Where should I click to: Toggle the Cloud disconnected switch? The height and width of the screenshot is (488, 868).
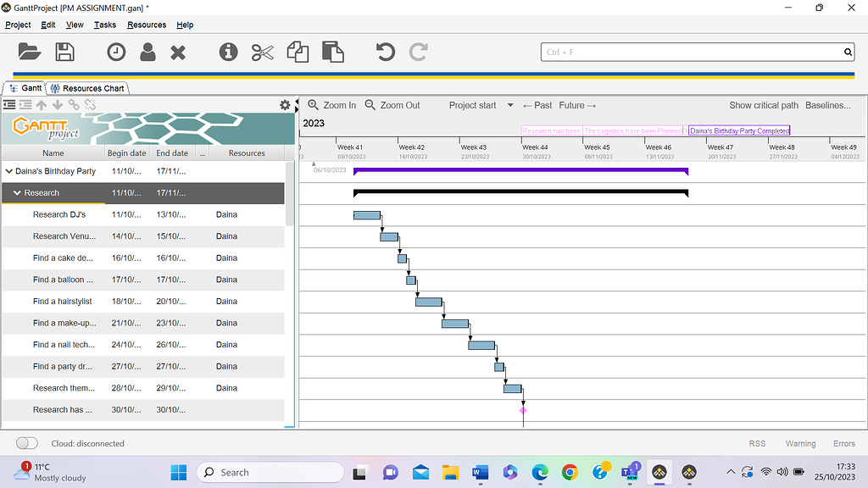(26, 443)
